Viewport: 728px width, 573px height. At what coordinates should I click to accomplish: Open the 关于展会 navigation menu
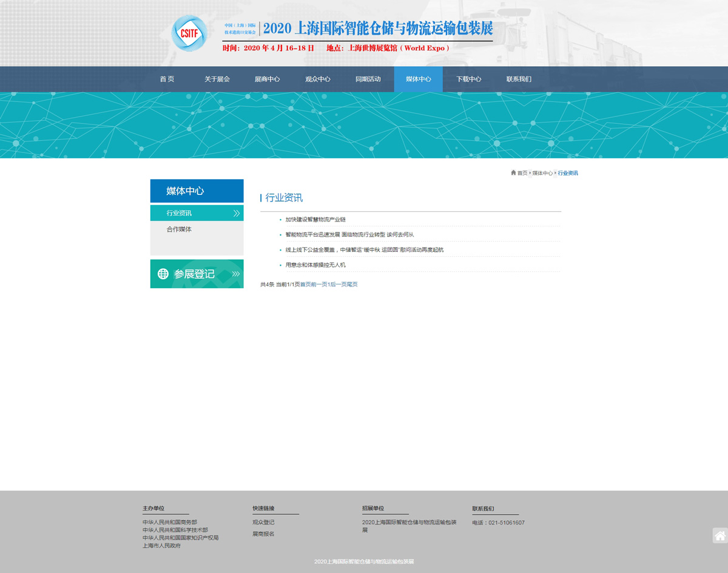(x=217, y=79)
